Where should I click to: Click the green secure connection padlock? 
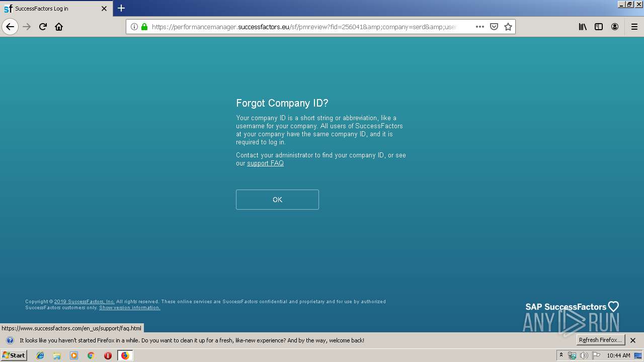point(144,27)
